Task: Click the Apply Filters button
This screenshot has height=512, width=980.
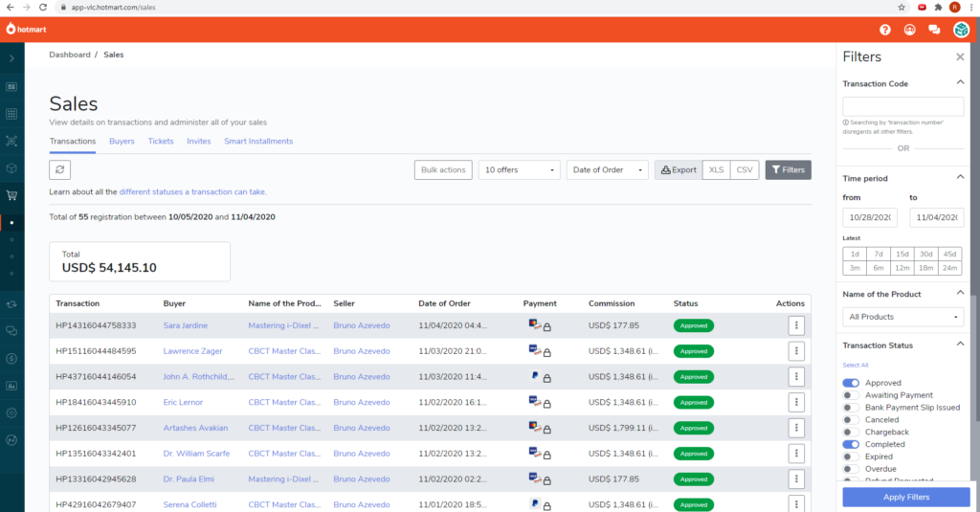Action: pos(906,497)
